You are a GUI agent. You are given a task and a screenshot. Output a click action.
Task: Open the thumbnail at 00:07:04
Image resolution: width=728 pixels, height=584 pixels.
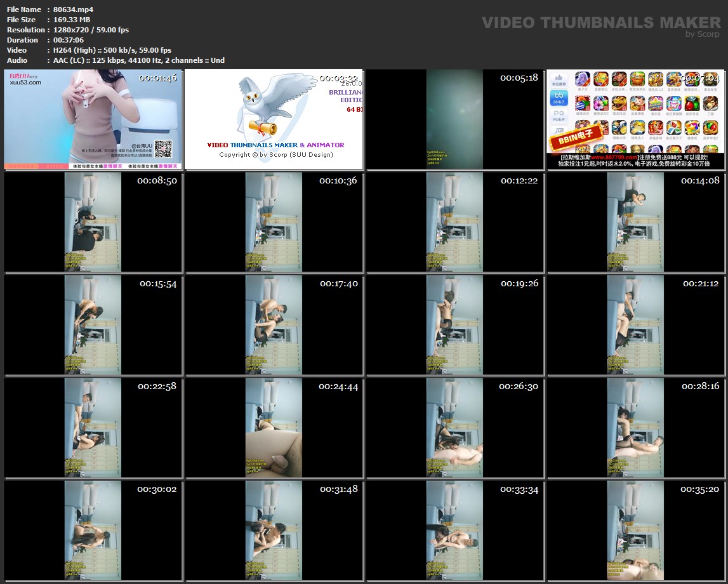tap(635, 119)
